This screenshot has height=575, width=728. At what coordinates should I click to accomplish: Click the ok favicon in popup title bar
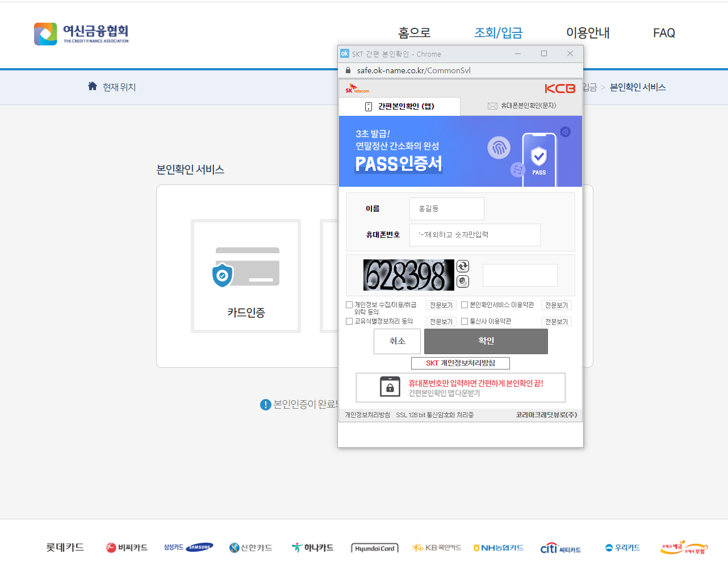click(x=345, y=53)
